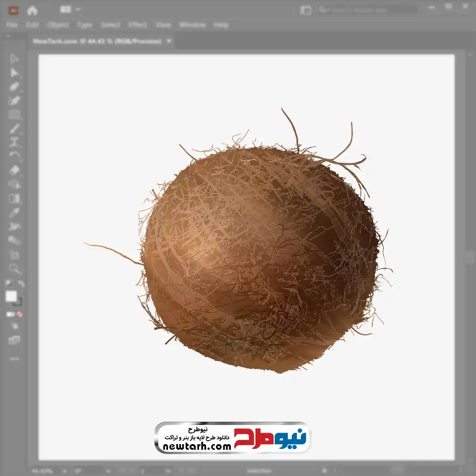Open the artboard navigation dropdown
The height and width of the screenshot is (476, 476).
coord(169,471)
